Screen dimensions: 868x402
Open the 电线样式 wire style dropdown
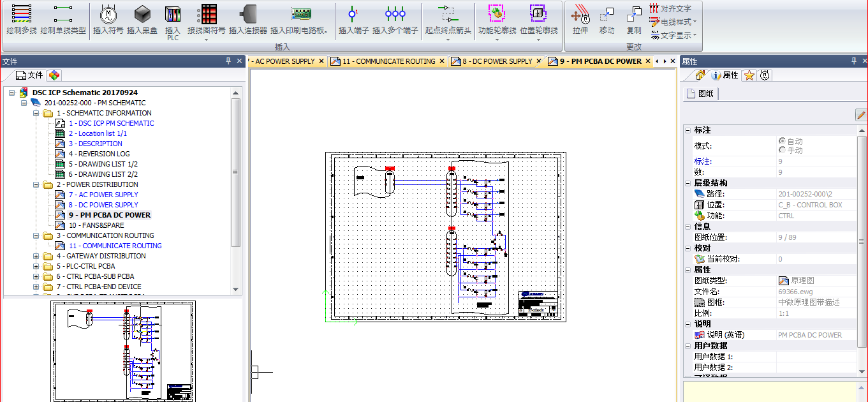(673, 22)
